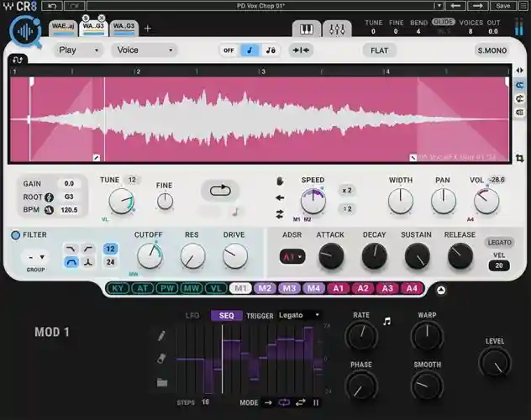Image resolution: width=531 pixels, height=420 pixels.
Task: Click the : 2 speed button
Action: point(347,209)
